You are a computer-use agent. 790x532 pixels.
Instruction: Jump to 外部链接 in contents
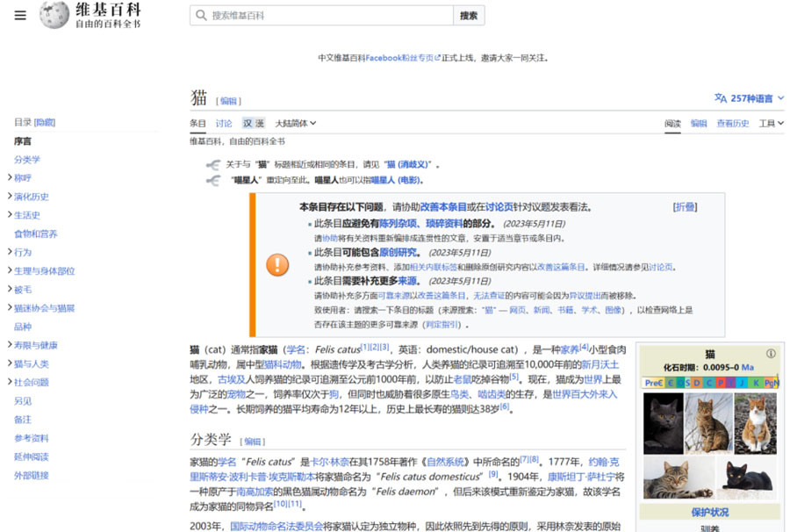pyautogui.click(x=32, y=476)
